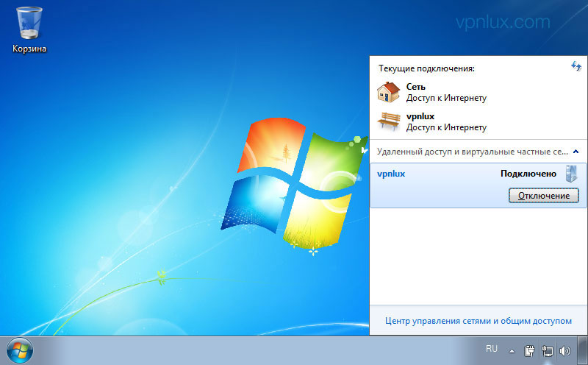Click the house icon next to Сеть
Image resolution: width=588 pixels, height=365 pixels.
click(389, 93)
